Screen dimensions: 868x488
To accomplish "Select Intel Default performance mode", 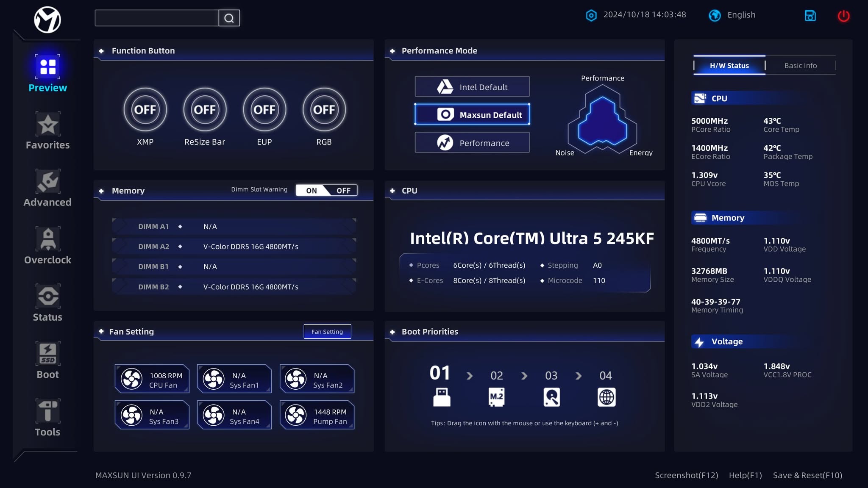I will [x=472, y=87].
